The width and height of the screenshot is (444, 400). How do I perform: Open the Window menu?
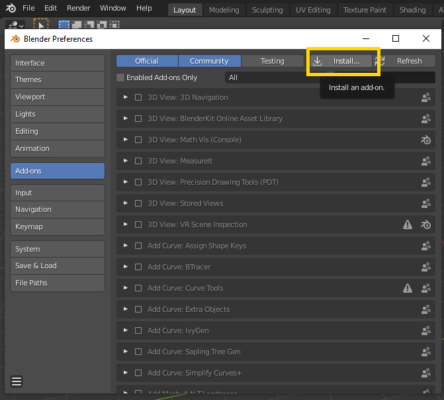pos(113,8)
